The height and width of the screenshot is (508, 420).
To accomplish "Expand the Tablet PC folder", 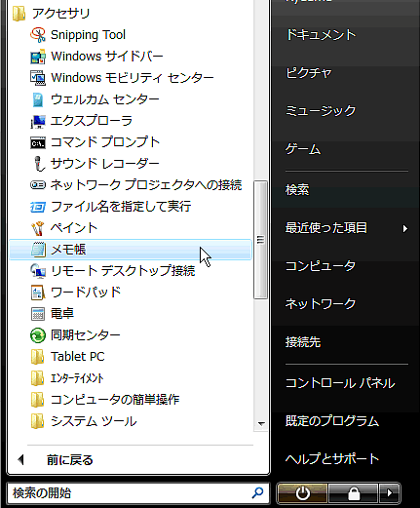I will click(x=67, y=357).
